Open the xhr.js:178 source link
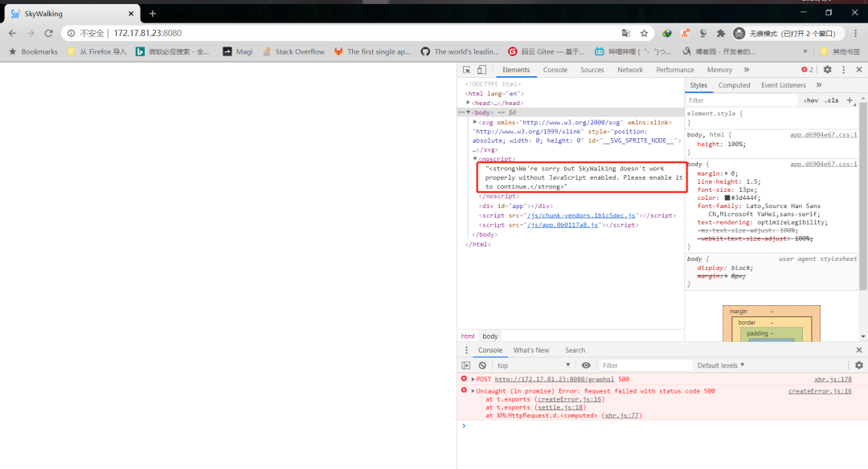Image resolution: width=868 pixels, height=469 pixels. (x=833, y=379)
